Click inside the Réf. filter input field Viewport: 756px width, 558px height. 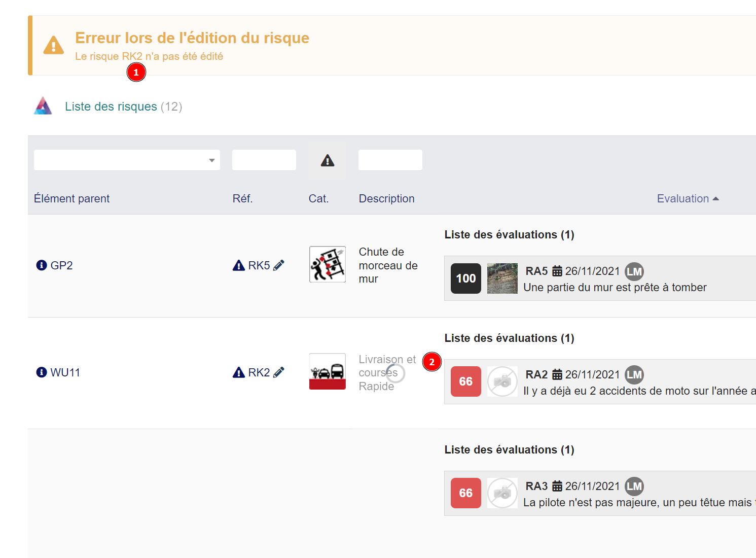click(264, 160)
